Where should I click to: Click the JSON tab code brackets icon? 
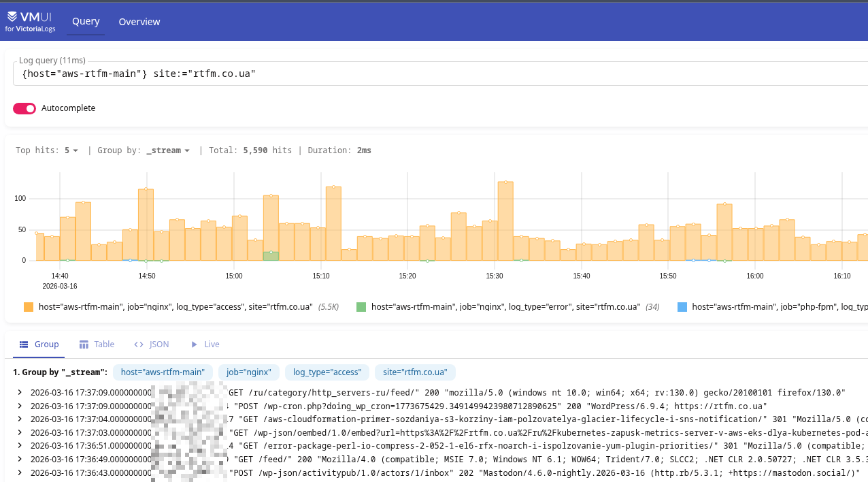[x=139, y=344]
